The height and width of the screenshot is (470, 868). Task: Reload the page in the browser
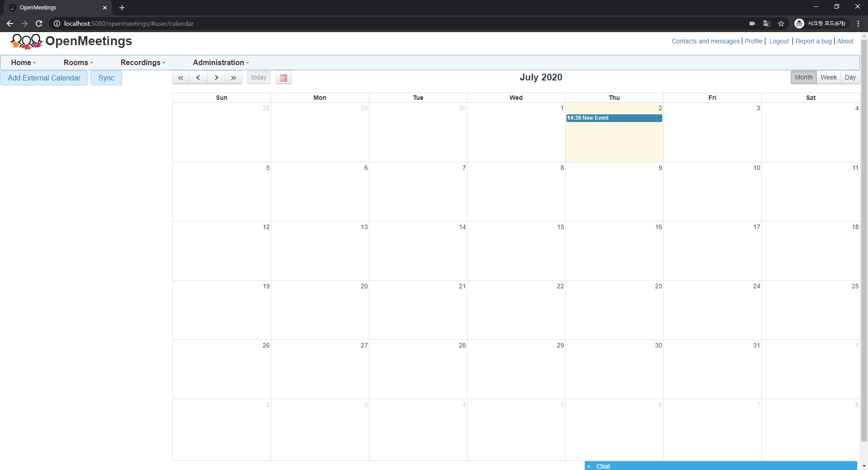click(39, 23)
